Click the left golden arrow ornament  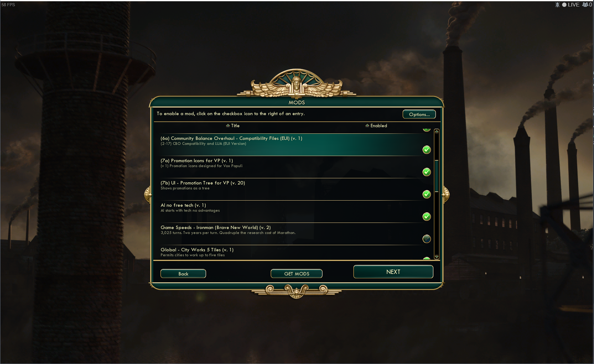pyautogui.click(x=148, y=194)
